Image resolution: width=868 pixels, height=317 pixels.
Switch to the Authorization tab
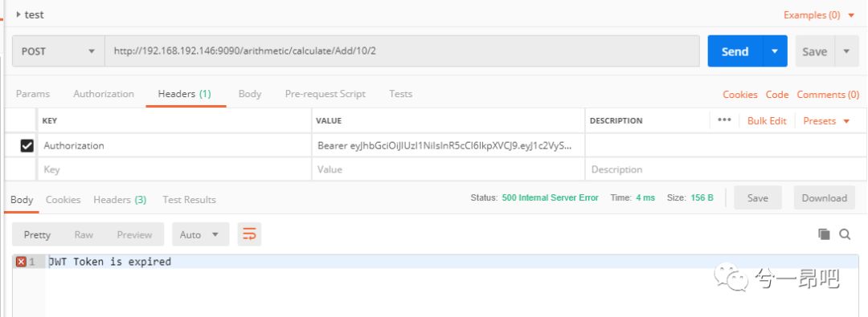104,94
